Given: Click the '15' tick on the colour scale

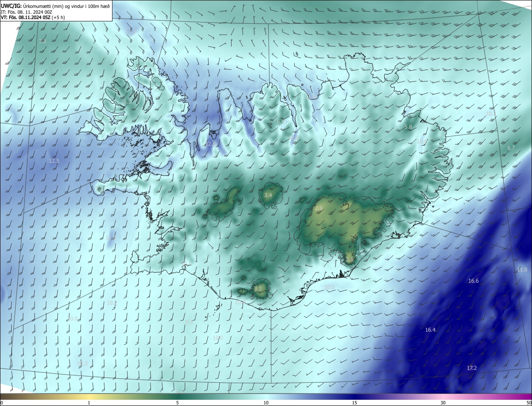Looking at the screenshot, I should point(355,403).
